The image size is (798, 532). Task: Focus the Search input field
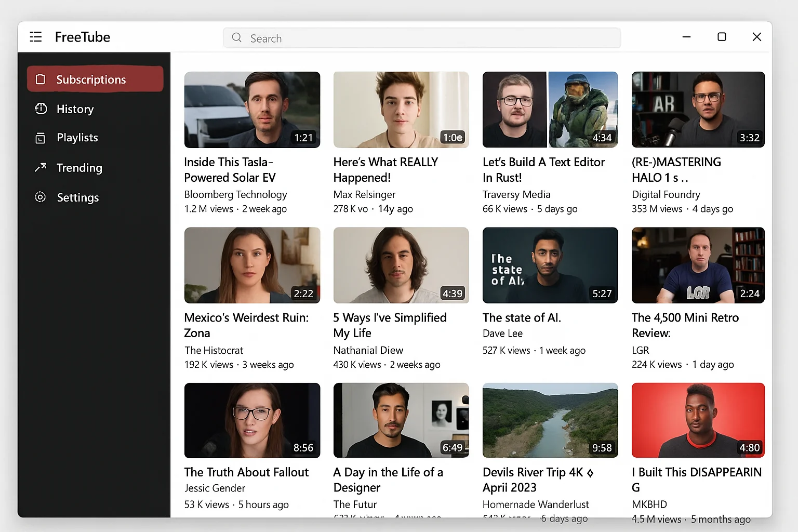pyautogui.click(x=422, y=38)
